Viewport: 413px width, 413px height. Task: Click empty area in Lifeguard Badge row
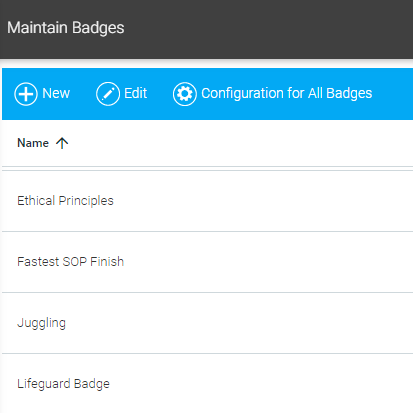pos(260,384)
